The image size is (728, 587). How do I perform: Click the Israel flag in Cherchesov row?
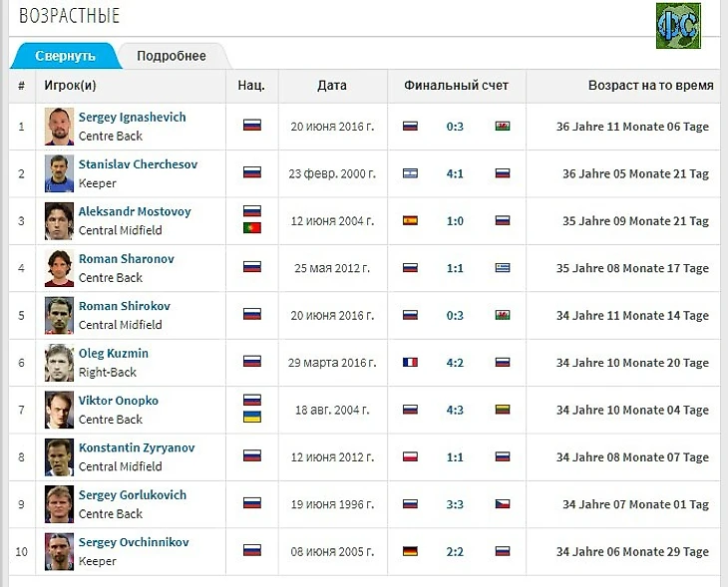point(410,173)
